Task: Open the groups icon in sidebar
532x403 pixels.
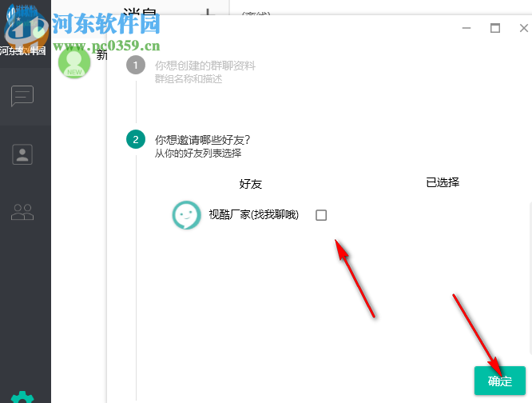Action: 22,212
